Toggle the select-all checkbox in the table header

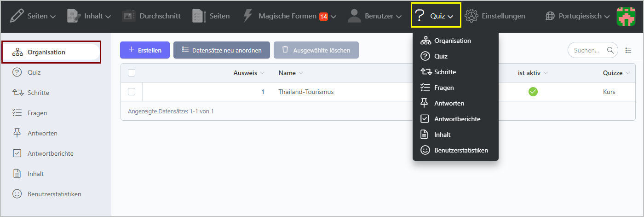(x=132, y=73)
